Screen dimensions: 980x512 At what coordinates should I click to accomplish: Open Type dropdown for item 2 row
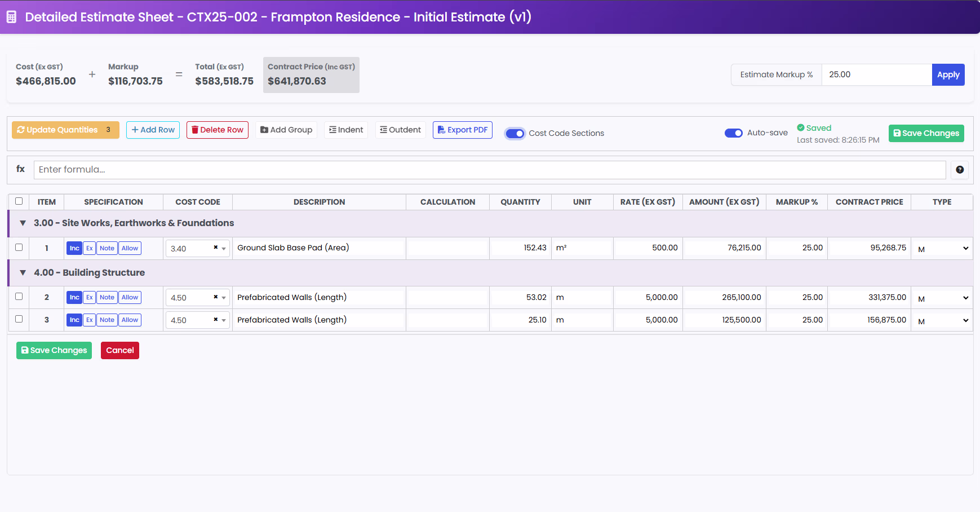pos(942,298)
